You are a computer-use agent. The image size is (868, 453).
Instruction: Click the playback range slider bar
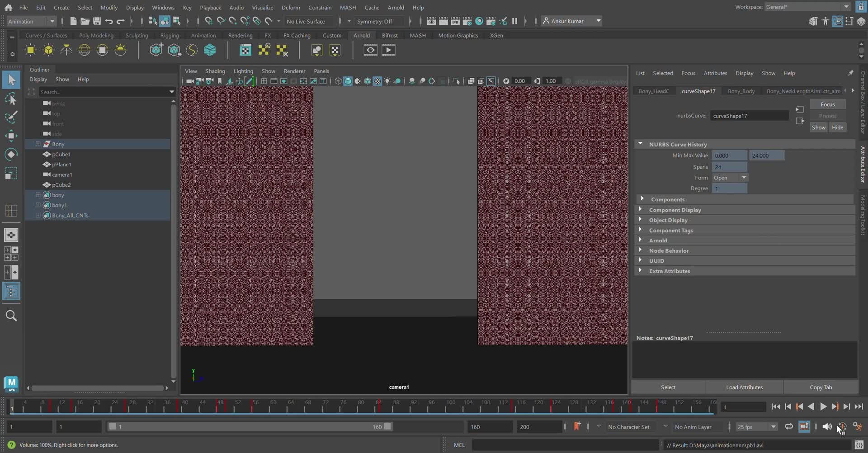pyautogui.click(x=250, y=427)
